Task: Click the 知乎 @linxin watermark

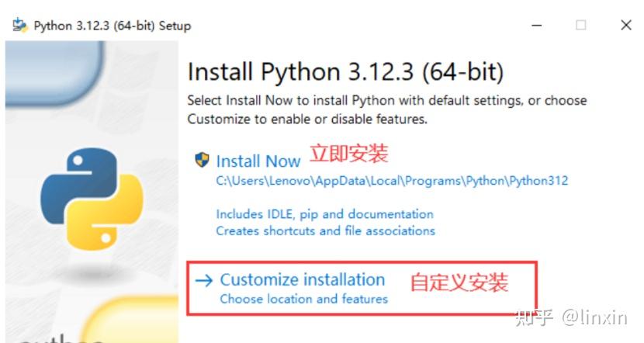Action: click(572, 318)
